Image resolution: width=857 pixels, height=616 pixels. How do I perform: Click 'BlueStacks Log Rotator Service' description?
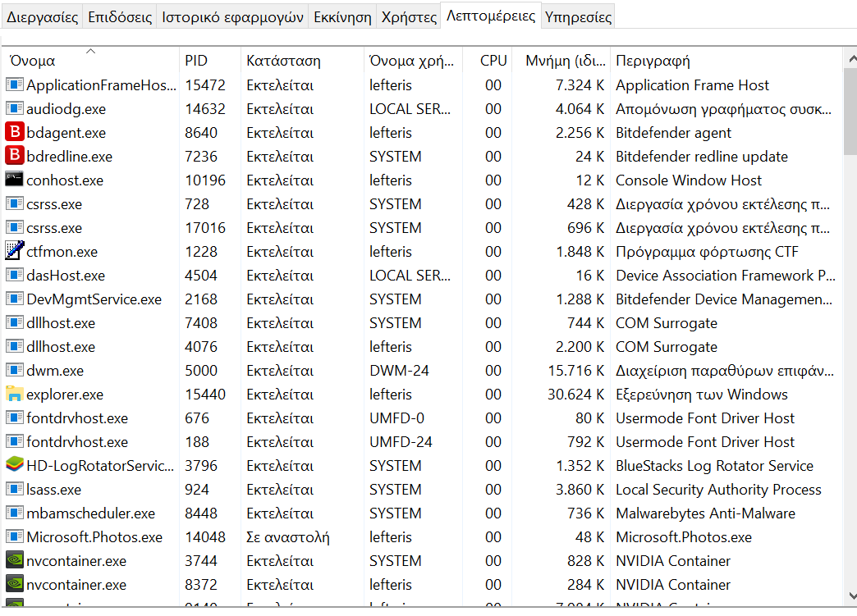[714, 466]
